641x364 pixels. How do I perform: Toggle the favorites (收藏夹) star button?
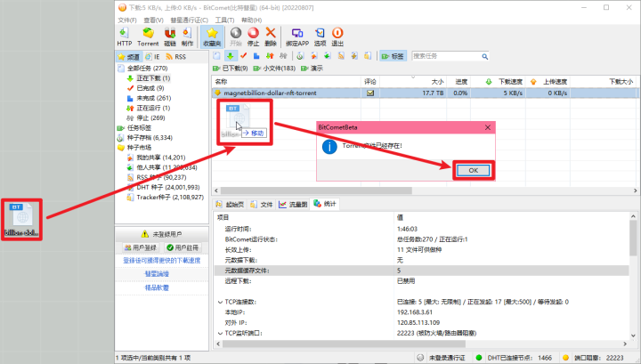pyautogui.click(x=212, y=36)
